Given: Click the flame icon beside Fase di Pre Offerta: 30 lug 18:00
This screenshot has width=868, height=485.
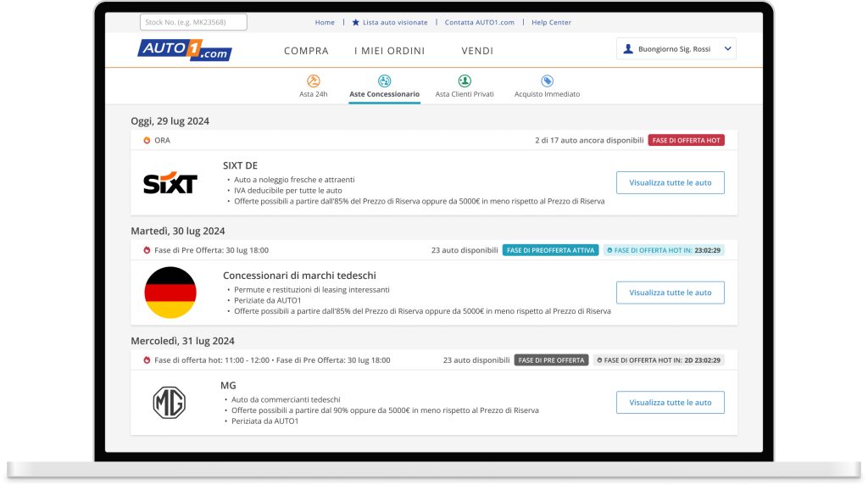Looking at the screenshot, I should (147, 250).
